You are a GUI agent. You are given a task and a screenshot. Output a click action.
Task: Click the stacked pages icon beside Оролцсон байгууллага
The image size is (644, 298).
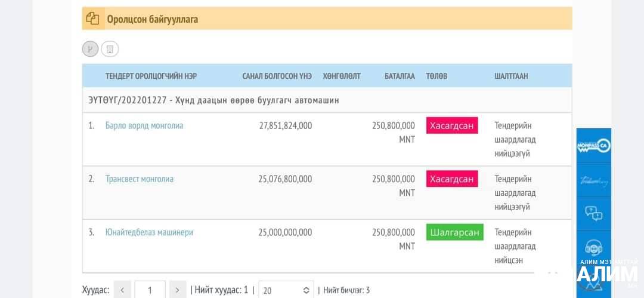point(93,19)
